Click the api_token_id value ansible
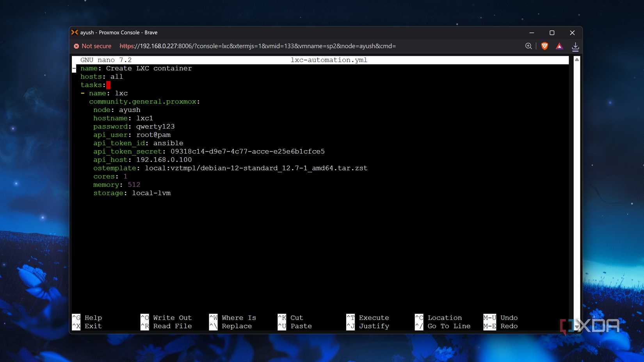Screen dimensions: 644x362 tap(168, 143)
